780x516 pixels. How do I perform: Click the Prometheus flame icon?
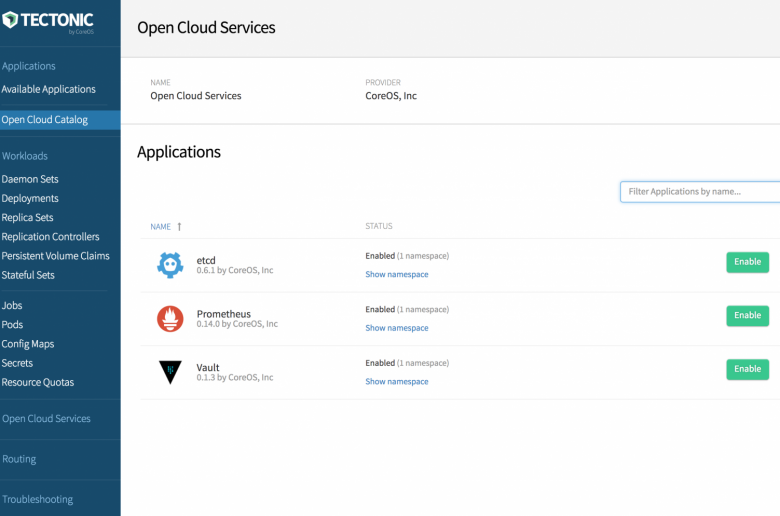170,319
